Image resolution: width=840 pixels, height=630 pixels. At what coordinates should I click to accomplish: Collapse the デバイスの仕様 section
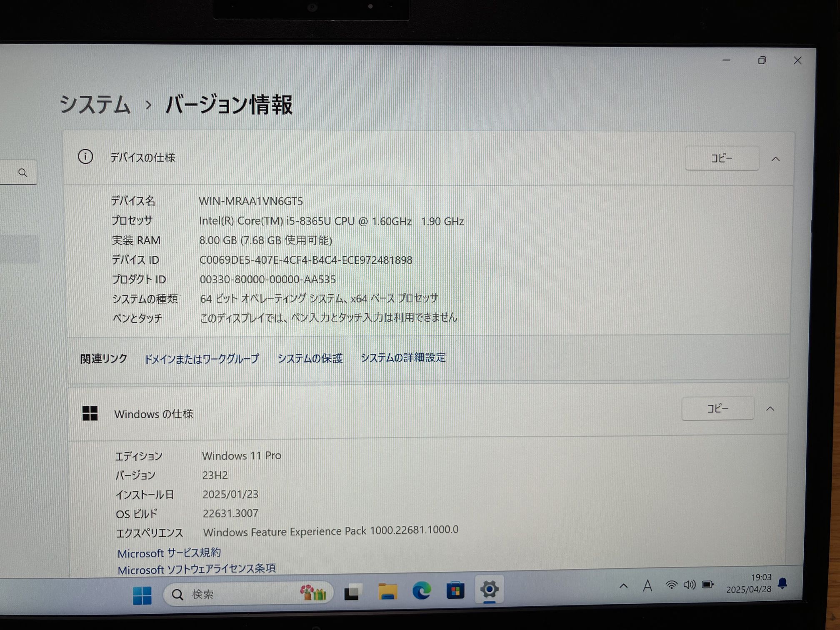[x=775, y=159]
